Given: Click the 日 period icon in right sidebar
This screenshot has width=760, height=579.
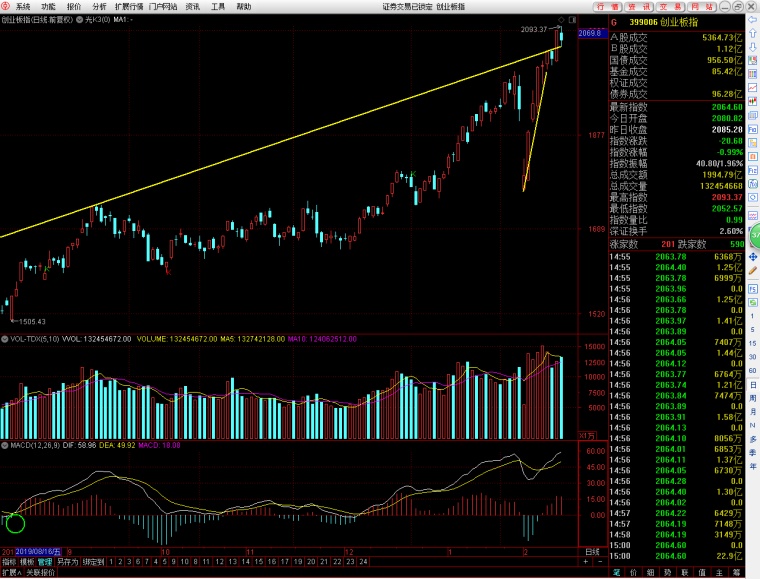Looking at the screenshot, I should [753, 384].
